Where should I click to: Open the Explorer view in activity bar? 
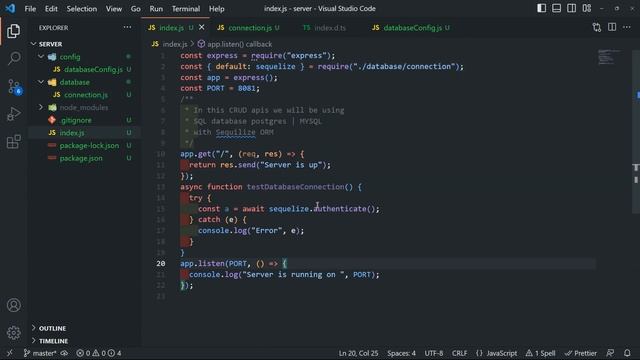click(13, 31)
